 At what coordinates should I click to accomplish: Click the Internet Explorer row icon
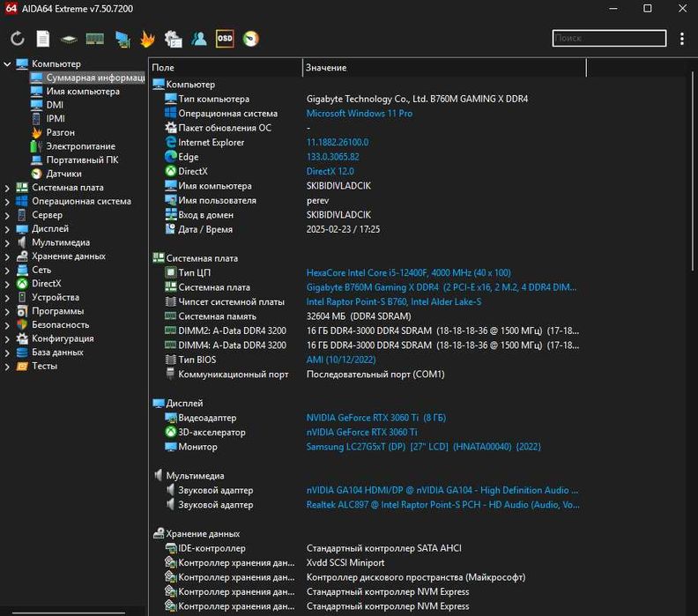(170, 143)
